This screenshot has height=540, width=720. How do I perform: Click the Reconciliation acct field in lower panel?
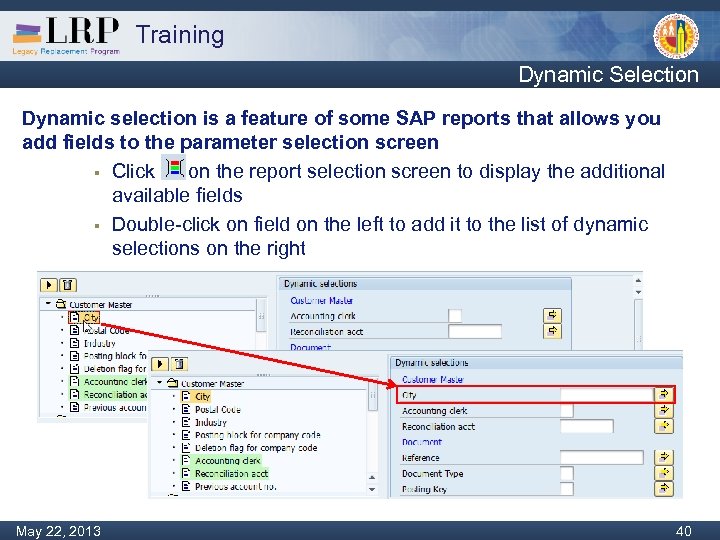tap(586, 426)
